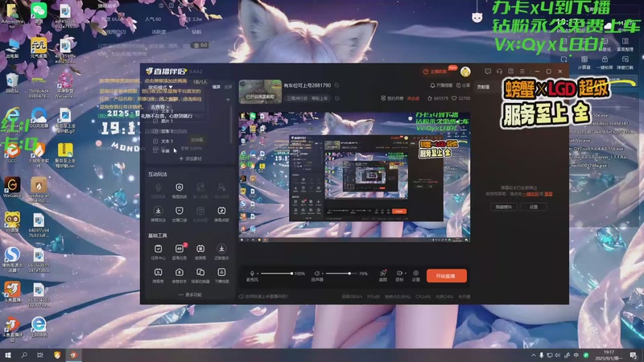The image size is (644, 362).
Task: Click the microphone icon in the bottom bar
Action: (252, 274)
